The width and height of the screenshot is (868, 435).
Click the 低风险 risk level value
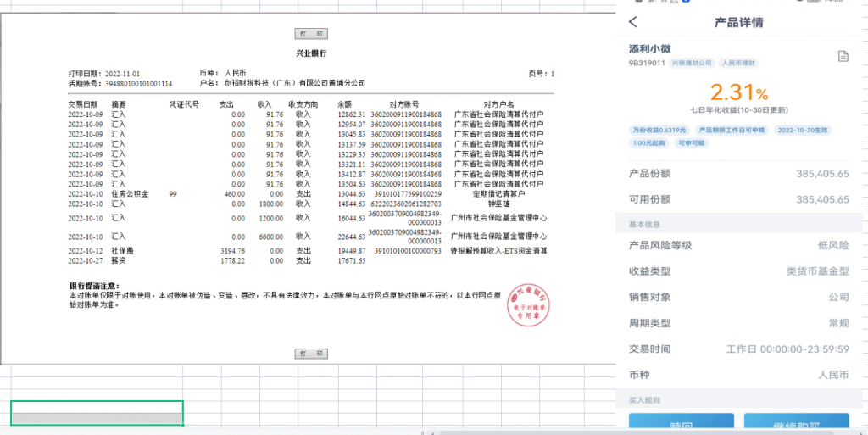[x=834, y=245]
